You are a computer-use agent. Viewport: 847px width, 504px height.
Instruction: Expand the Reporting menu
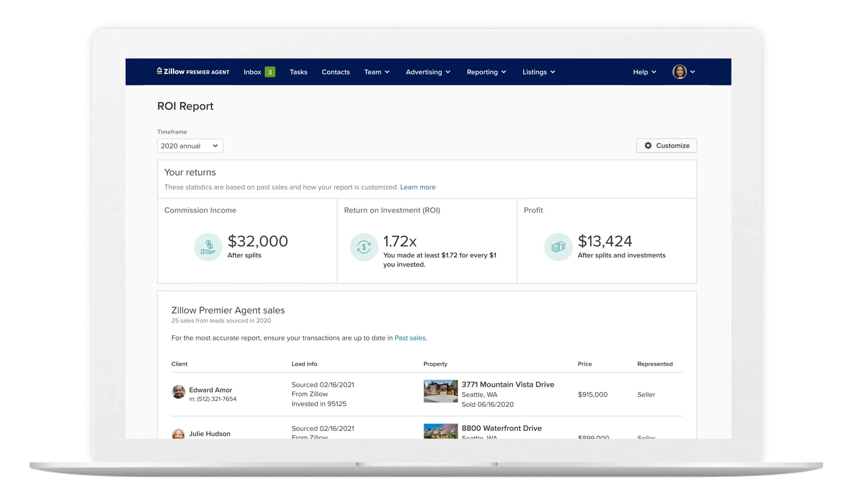(x=486, y=72)
